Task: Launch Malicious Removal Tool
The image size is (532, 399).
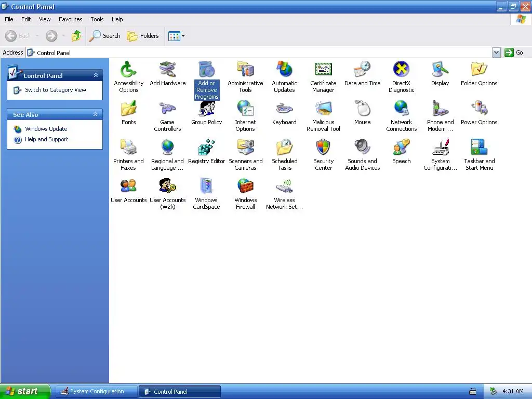Action: coord(323,116)
